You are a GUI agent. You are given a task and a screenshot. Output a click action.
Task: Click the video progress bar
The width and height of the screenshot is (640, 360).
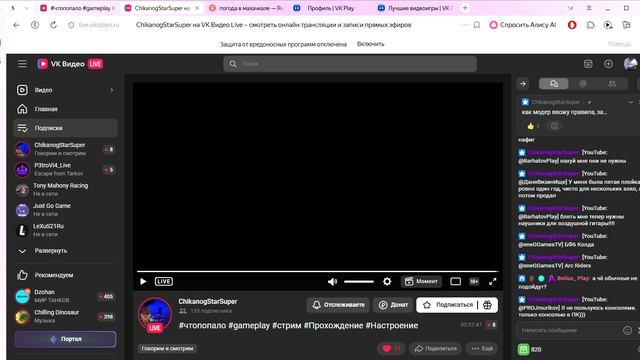point(318,271)
